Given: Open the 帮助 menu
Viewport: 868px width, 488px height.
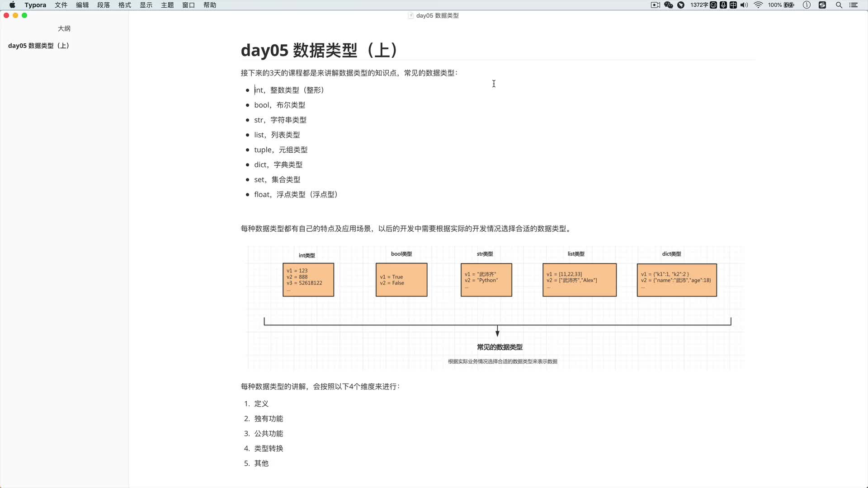Looking at the screenshot, I should (210, 5).
